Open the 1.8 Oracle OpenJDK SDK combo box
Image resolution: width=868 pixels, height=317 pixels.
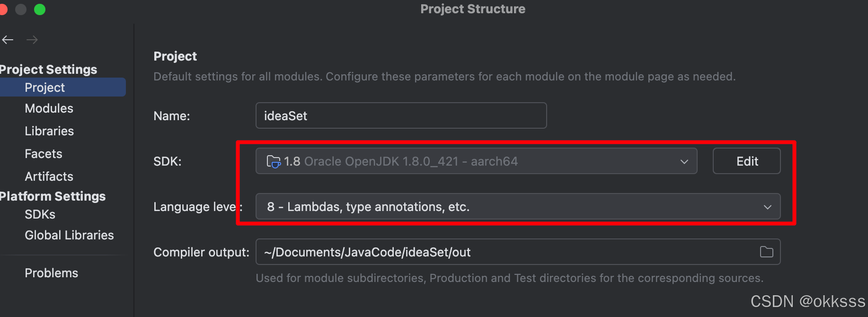coord(473,161)
